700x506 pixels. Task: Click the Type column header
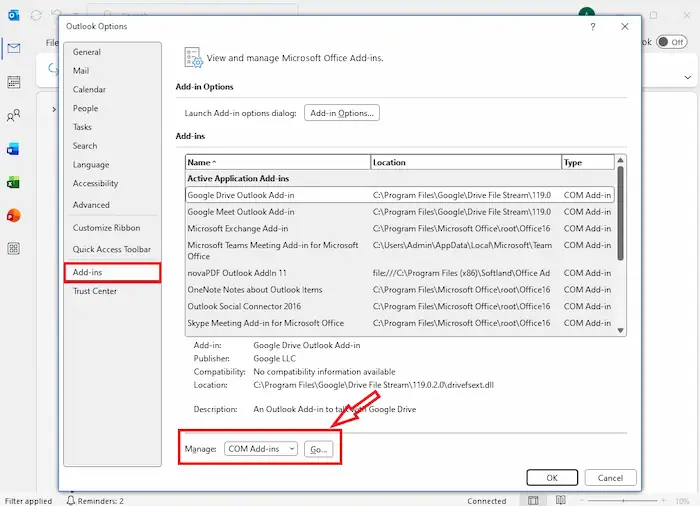pos(588,163)
